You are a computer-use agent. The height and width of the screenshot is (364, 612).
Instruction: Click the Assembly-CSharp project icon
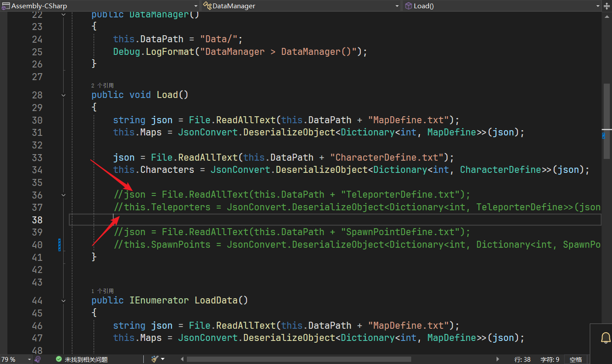click(6, 6)
